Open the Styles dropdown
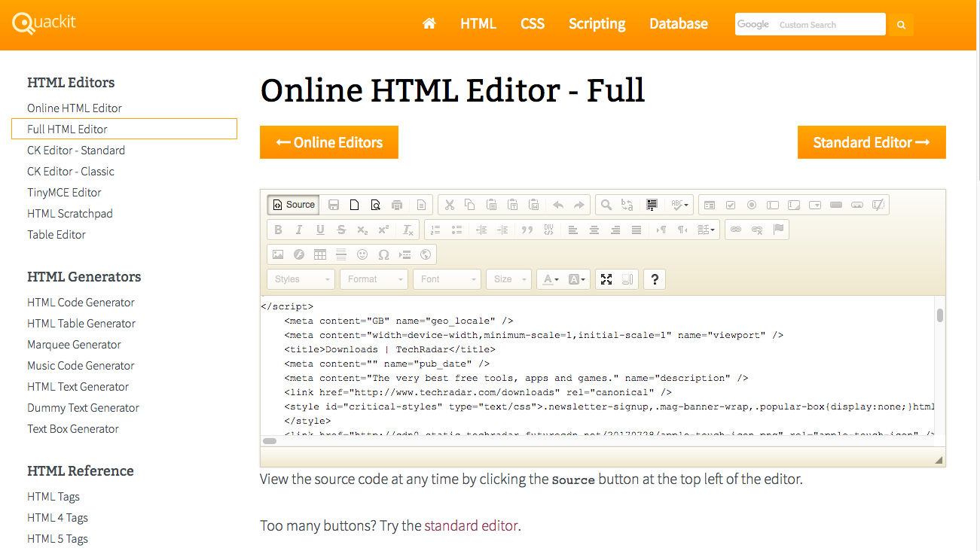Viewport: 980px width, 551px height. click(x=300, y=279)
